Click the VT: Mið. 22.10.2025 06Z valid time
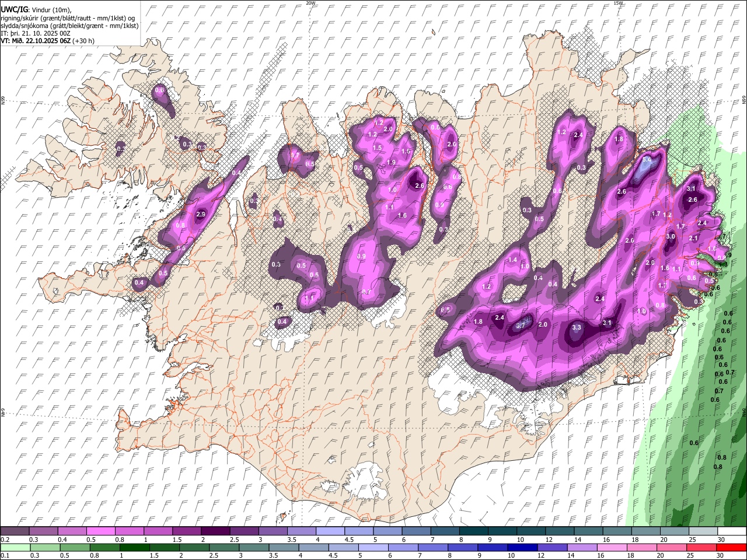Screen dimensions: 747x560 click(x=47, y=41)
